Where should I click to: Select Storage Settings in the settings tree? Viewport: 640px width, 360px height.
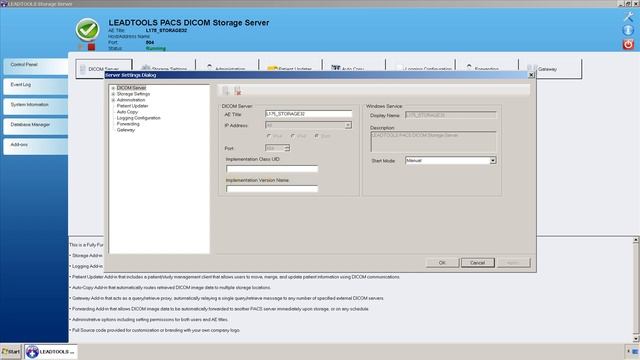(x=133, y=94)
